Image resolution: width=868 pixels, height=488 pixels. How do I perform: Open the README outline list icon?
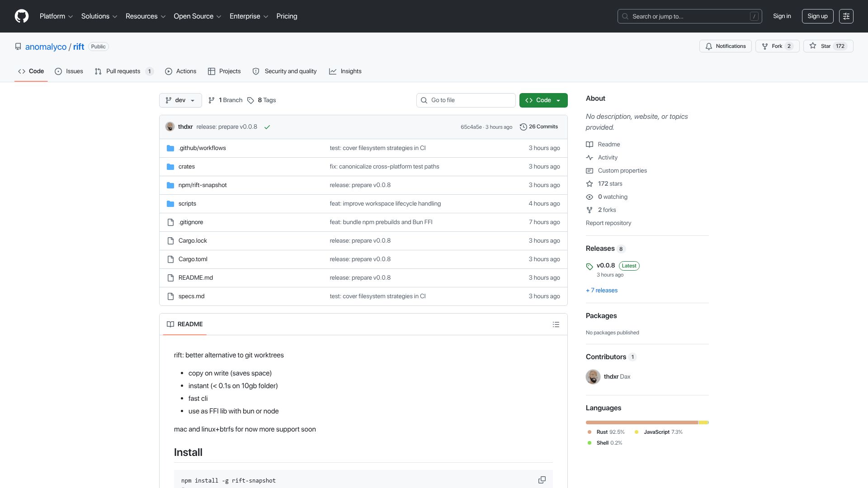pos(556,324)
